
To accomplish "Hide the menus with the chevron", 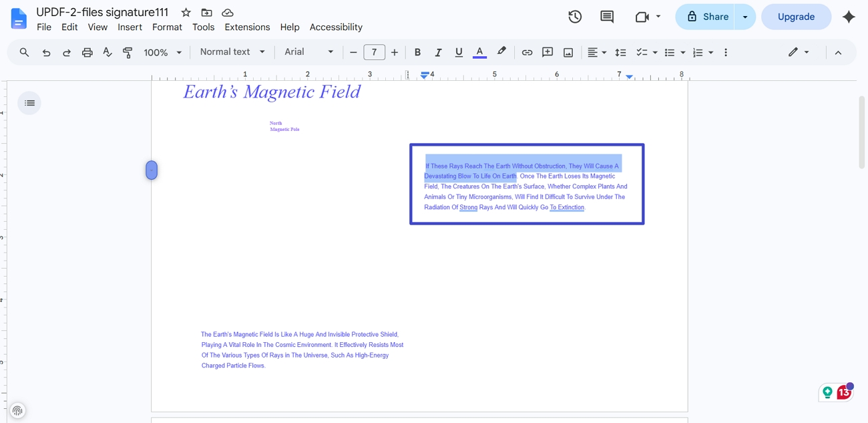I will point(838,52).
